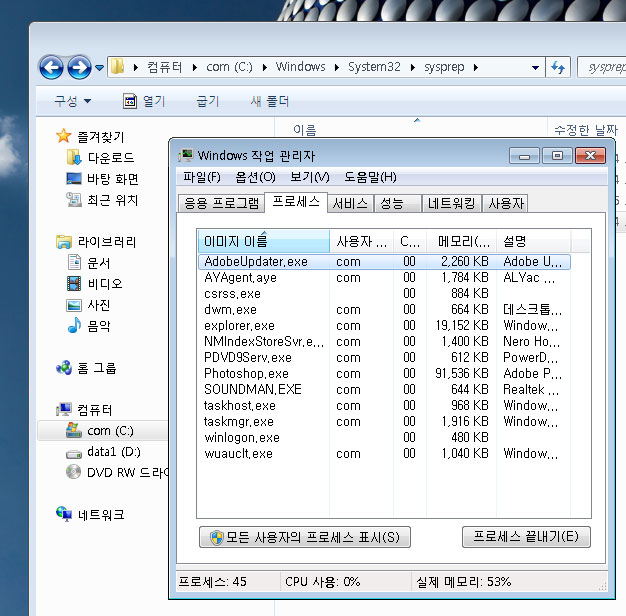
Task: Select the 바탕 화면 desktop icon
Action: (x=74, y=178)
